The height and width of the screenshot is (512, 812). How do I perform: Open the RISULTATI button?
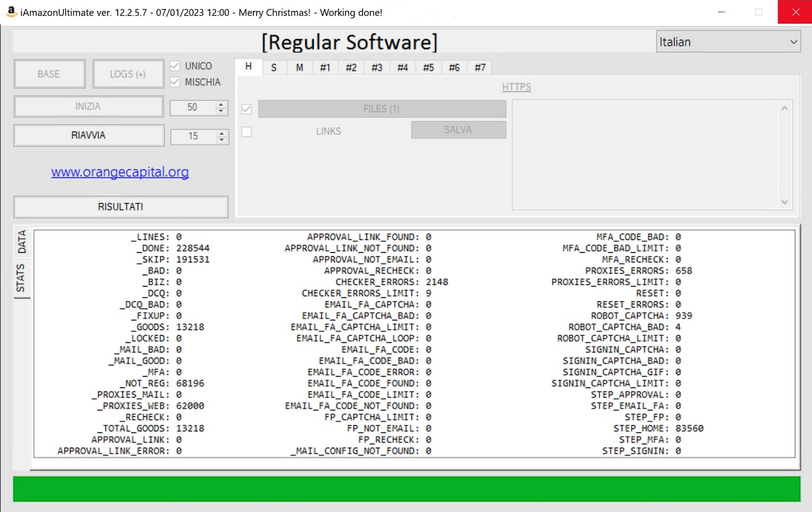pyautogui.click(x=121, y=207)
